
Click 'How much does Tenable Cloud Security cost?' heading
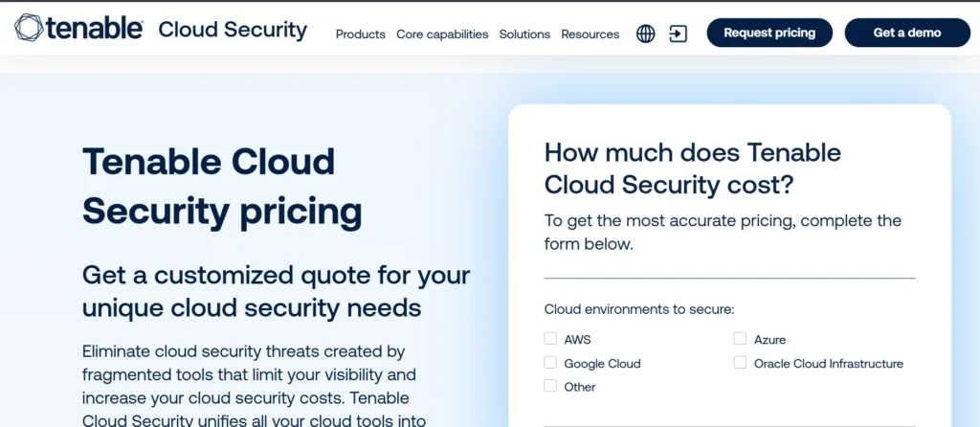pyautogui.click(x=693, y=169)
